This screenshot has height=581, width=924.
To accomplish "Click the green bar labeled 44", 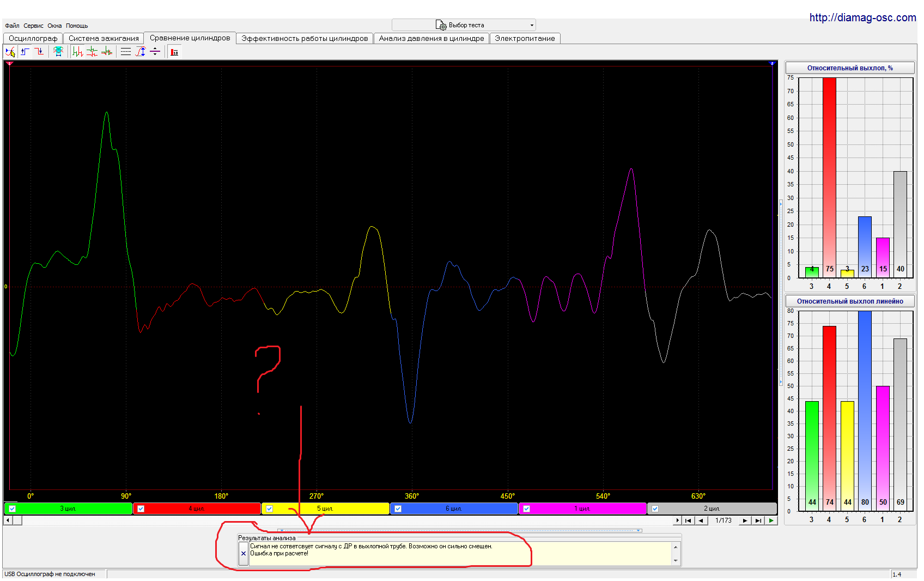I will 812,456.
